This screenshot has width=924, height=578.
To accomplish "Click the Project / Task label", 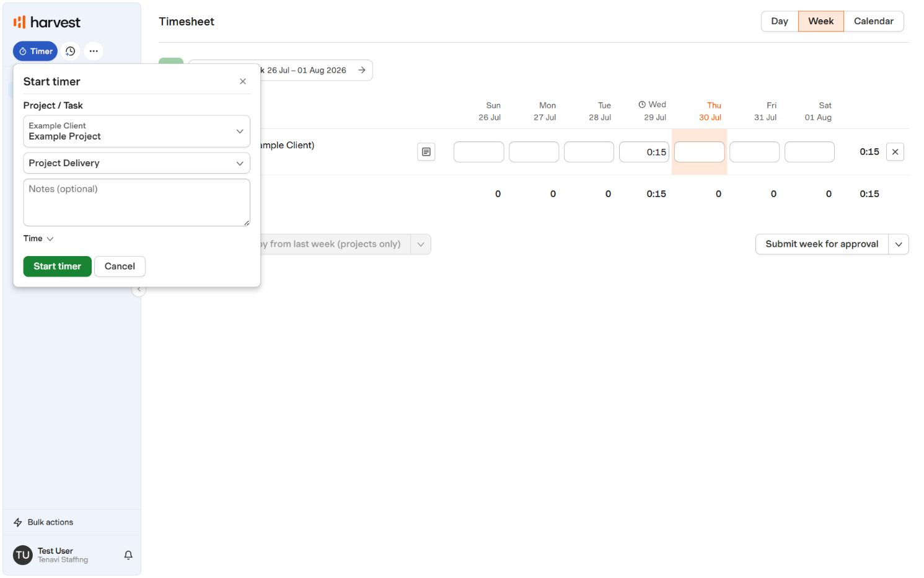I will tap(53, 105).
